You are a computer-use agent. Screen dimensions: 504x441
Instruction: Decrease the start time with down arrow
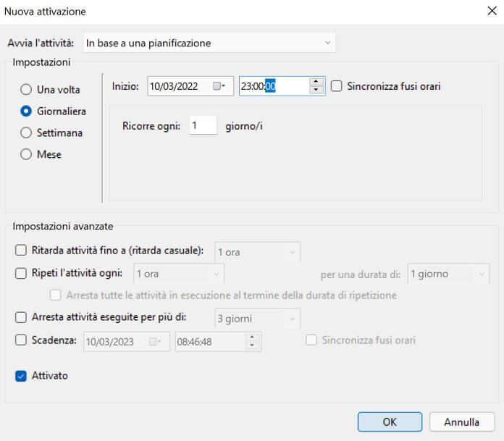click(316, 90)
